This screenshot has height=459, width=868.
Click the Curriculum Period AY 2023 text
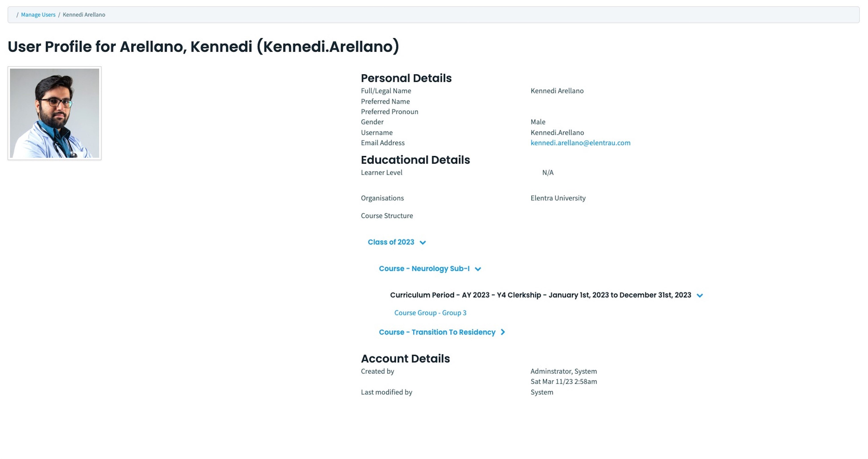(x=540, y=295)
